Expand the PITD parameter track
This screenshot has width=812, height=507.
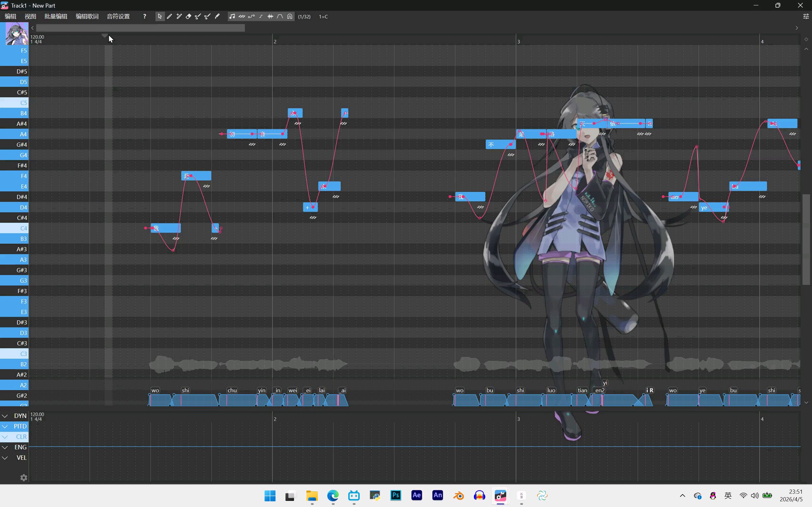pyautogui.click(x=5, y=426)
